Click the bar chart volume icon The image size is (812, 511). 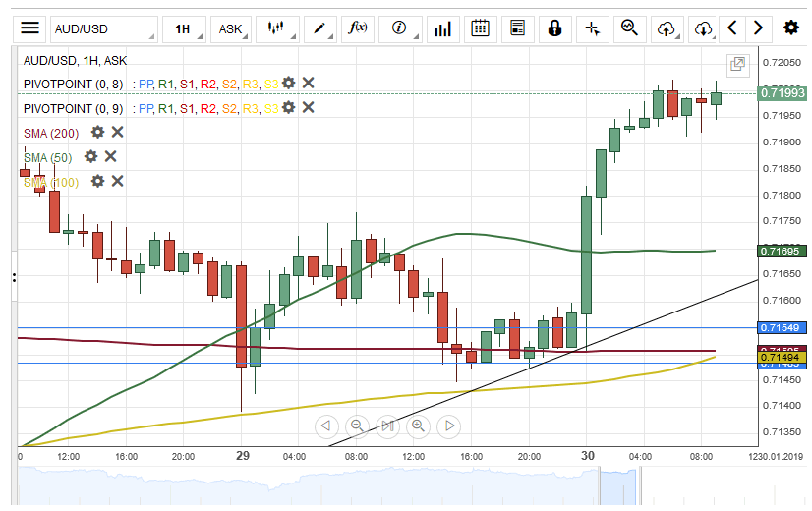[443, 28]
